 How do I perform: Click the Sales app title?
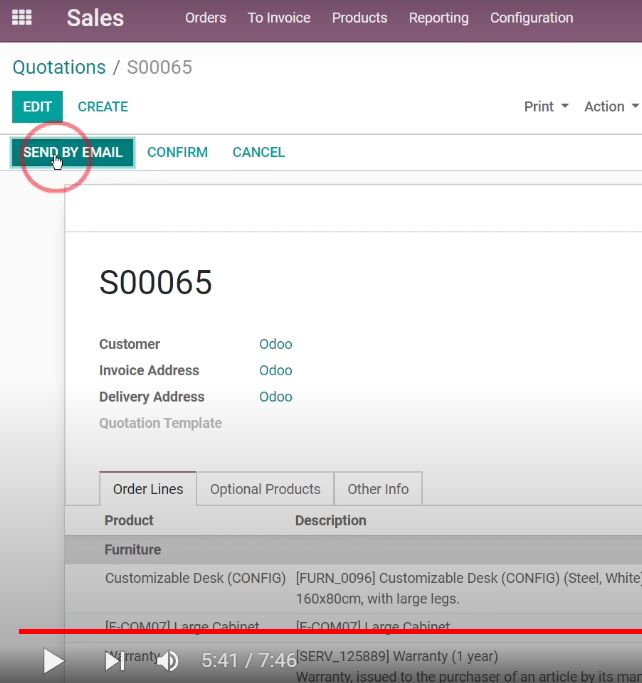(x=95, y=18)
